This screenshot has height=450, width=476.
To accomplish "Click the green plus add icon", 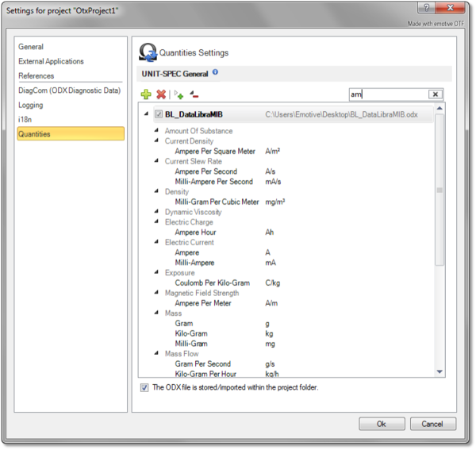I will (x=146, y=94).
